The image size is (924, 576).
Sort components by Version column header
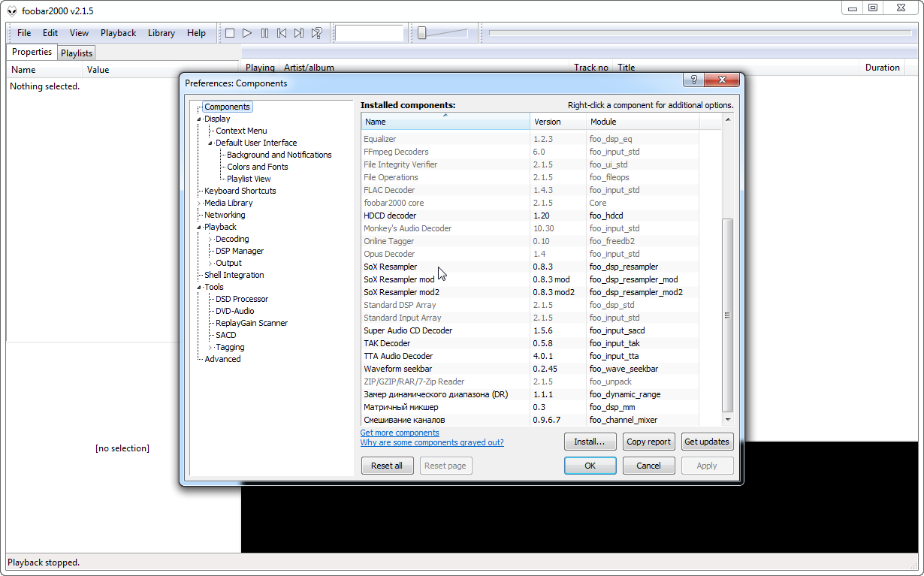(x=547, y=122)
